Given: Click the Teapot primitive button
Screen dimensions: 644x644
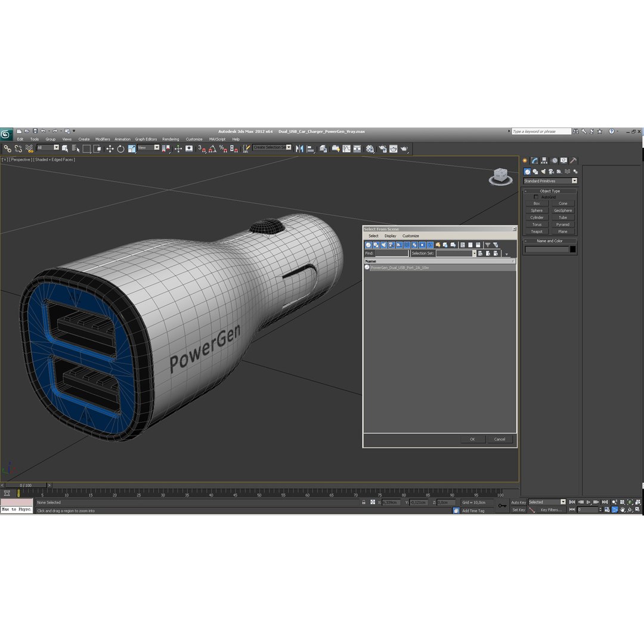Looking at the screenshot, I should click(537, 231).
